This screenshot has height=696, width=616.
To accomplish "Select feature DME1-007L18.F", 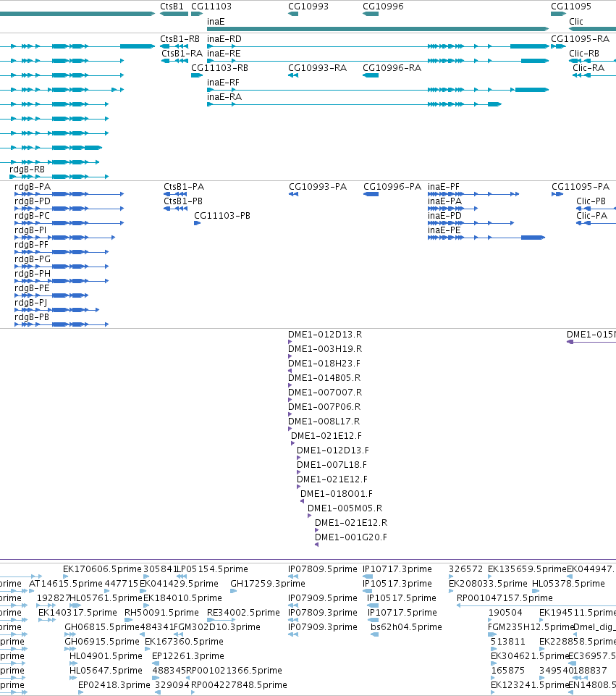I will point(332,465).
